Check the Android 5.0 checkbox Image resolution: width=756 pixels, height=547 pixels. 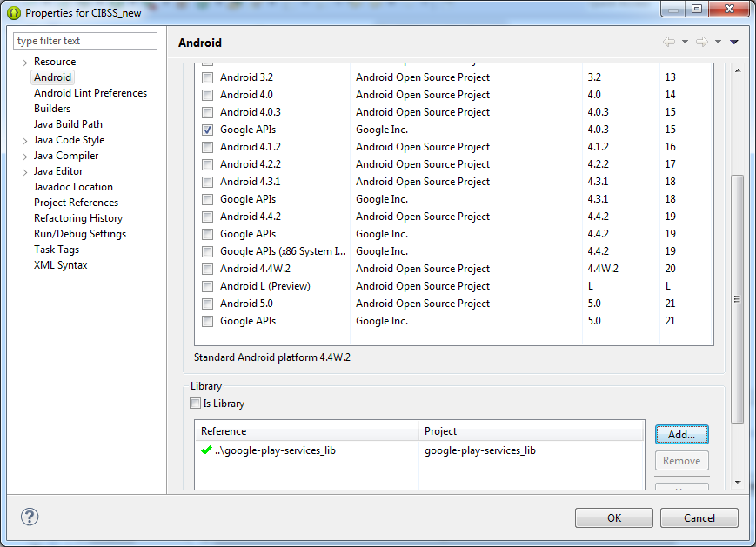point(207,304)
